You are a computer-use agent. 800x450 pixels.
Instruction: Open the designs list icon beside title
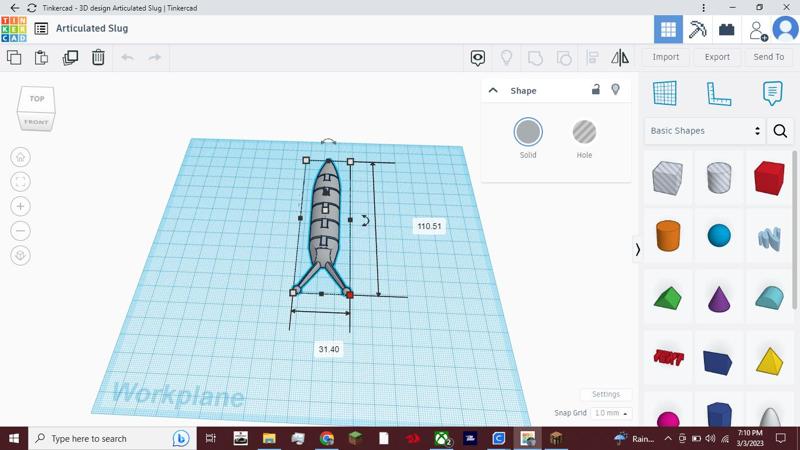pos(41,29)
